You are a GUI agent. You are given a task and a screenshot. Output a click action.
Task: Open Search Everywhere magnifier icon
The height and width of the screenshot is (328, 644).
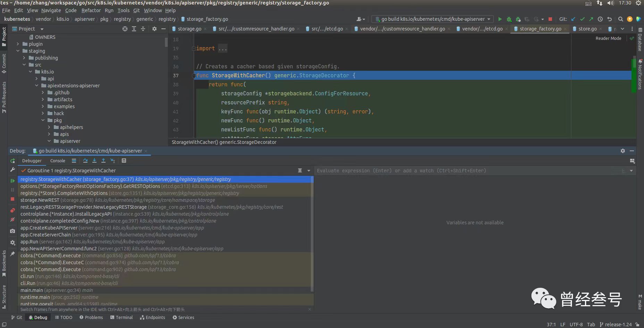[620, 19]
